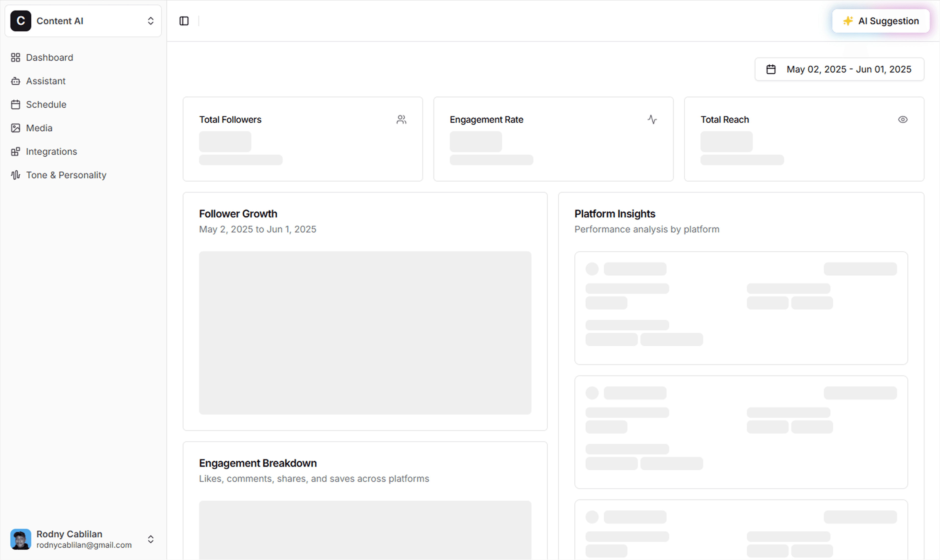Image resolution: width=940 pixels, height=560 pixels.
Task: Open Tone & Personality settings
Action: pyautogui.click(x=83, y=175)
